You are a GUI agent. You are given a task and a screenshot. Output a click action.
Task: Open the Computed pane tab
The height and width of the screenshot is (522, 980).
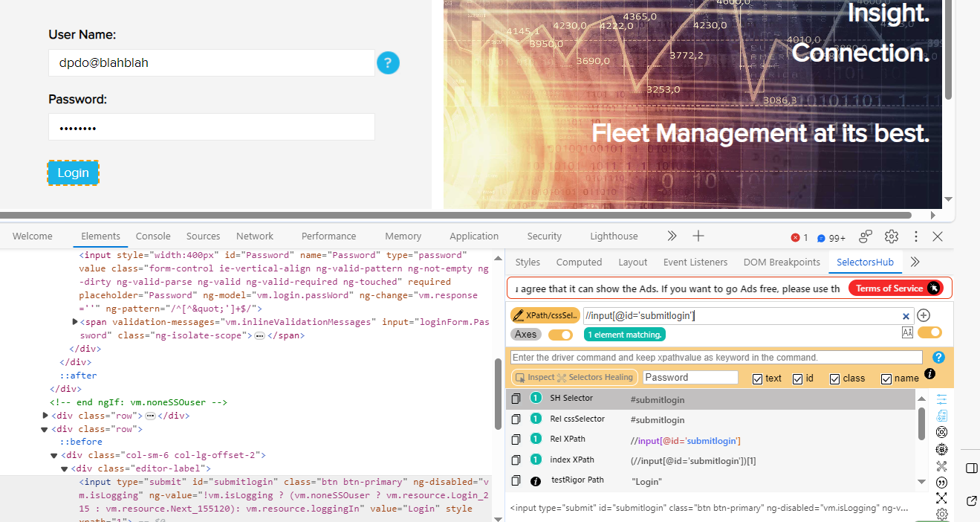tap(579, 262)
